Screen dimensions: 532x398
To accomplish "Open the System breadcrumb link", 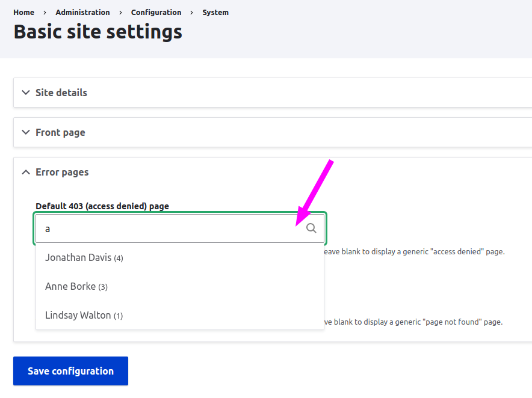I will 215,13.
